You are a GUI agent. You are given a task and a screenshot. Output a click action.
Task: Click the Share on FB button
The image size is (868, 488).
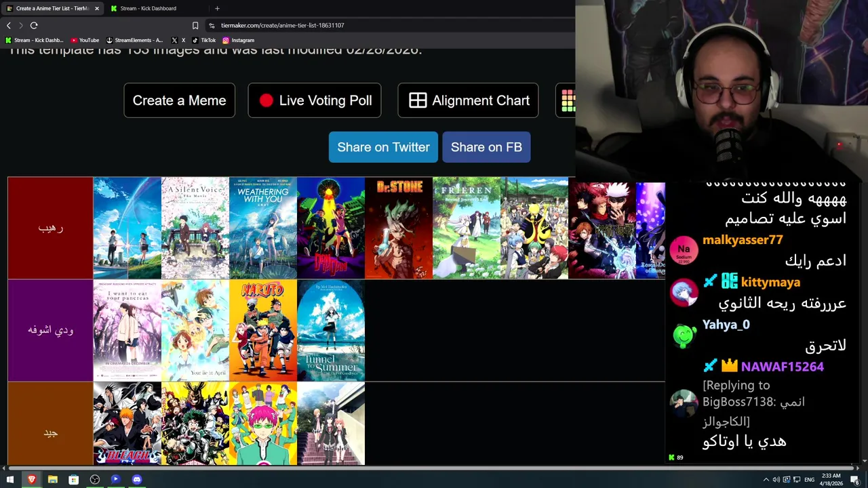click(x=486, y=147)
